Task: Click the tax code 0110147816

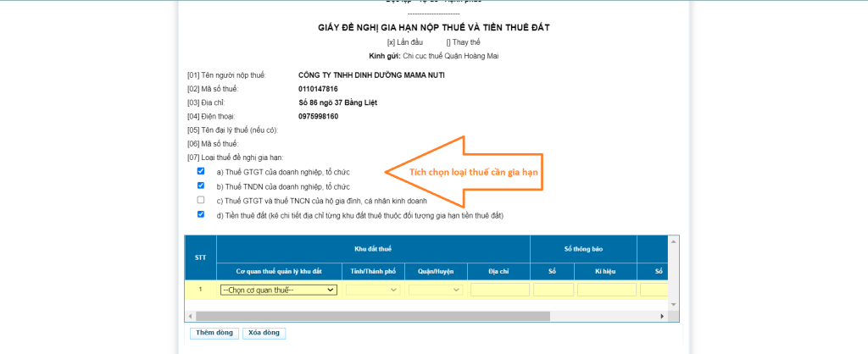Action: click(318, 89)
